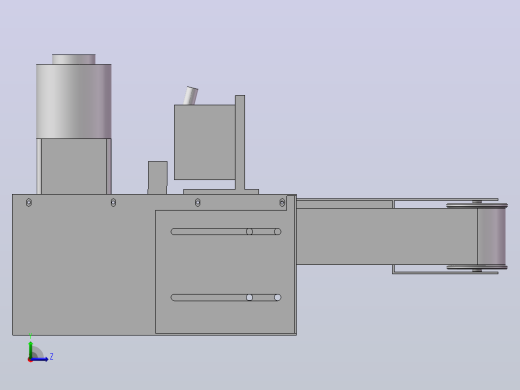Viewport: 520px width, 390px height.
Task: Select the small rectangular block left of box
Action: tap(158, 177)
